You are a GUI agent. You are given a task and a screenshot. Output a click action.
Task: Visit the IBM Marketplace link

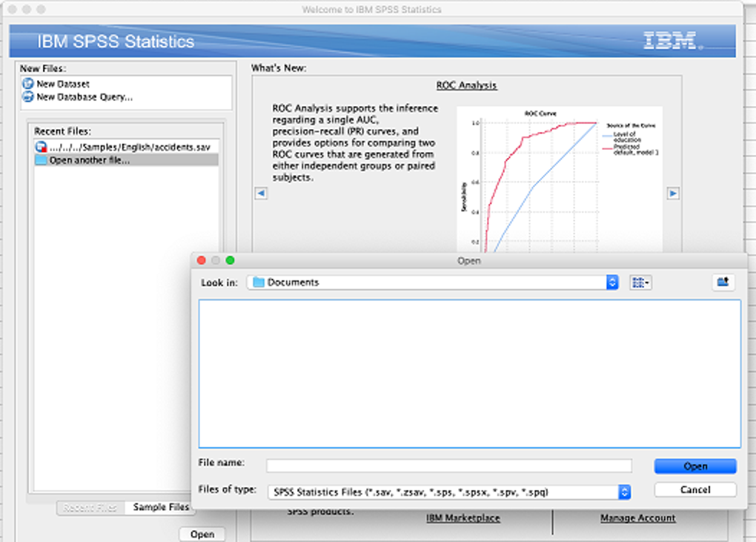click(462, 518)
